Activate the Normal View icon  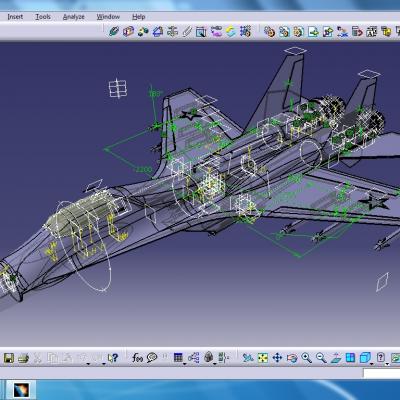pos(336,358)
